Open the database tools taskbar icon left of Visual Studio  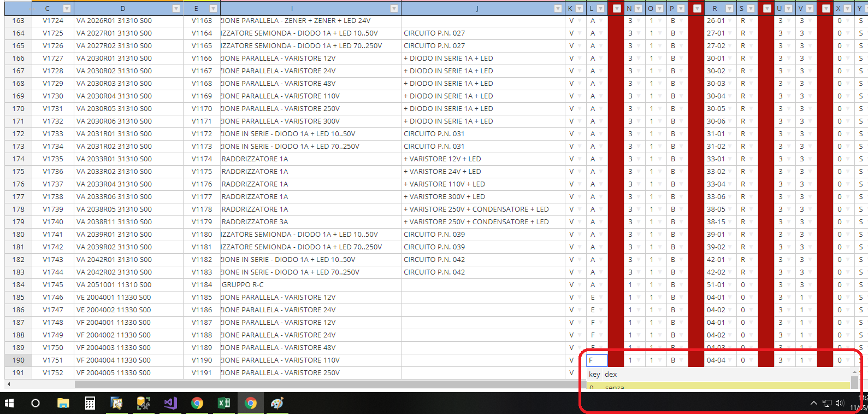coord(144,403)
